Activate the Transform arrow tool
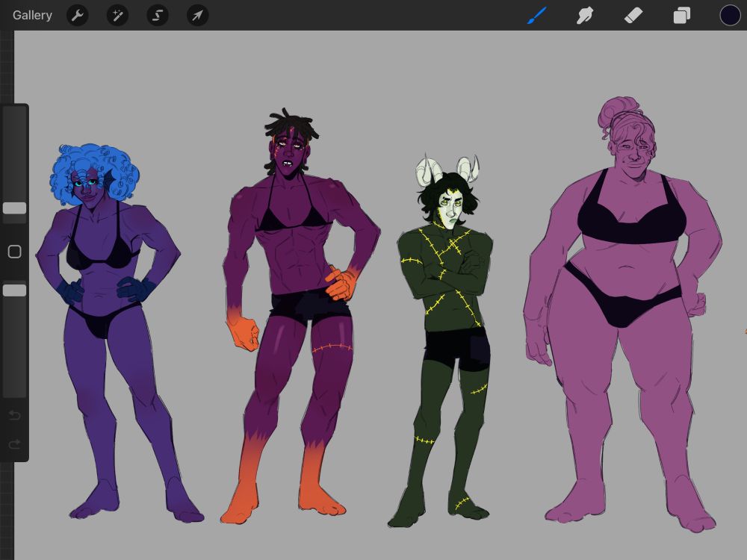The image size is (747, 560). click(x=197, y=16)
